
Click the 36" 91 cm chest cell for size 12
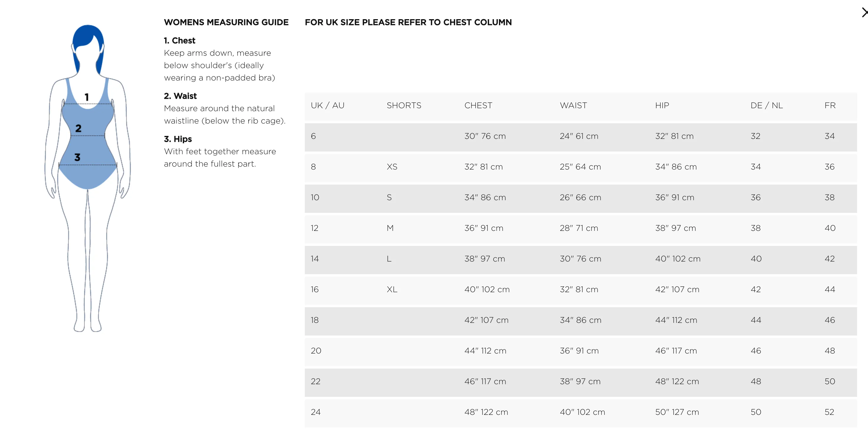point(484,228)
